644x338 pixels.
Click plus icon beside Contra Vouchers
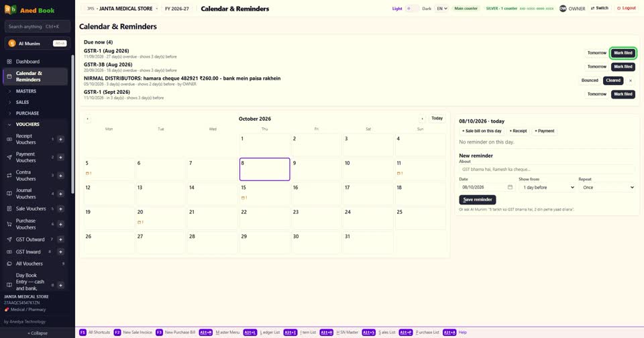click(60, 176)
